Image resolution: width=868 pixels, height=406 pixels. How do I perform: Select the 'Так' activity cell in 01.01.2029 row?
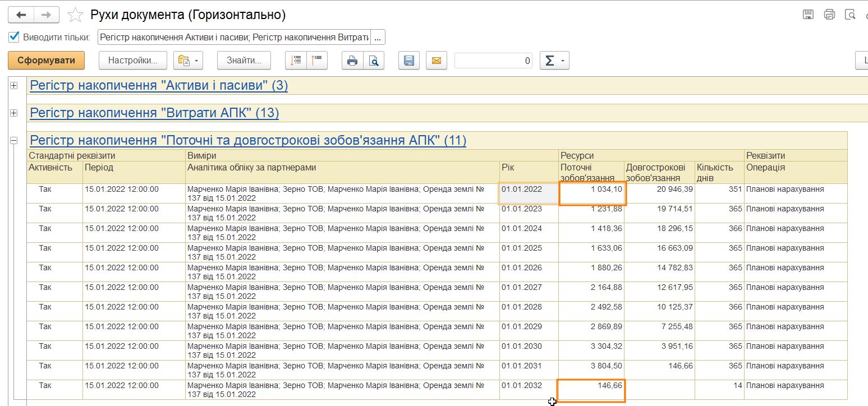[x=55, y=331]
